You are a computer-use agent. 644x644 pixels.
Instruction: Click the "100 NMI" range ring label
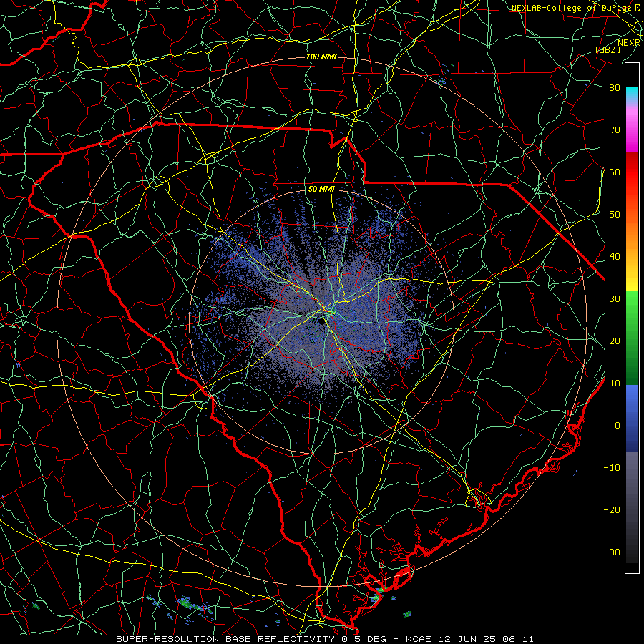click(321, 57)
